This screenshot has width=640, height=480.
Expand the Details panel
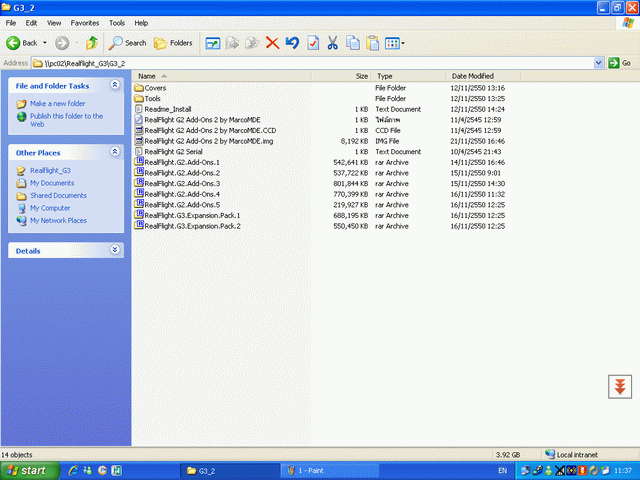pos(115,250)
